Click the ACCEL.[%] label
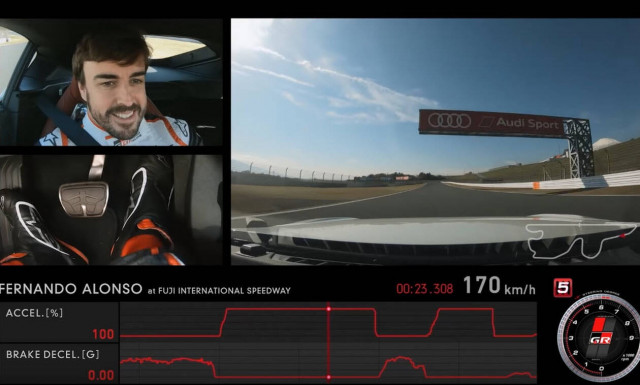 pyautogui.click(x=34, y=313)
